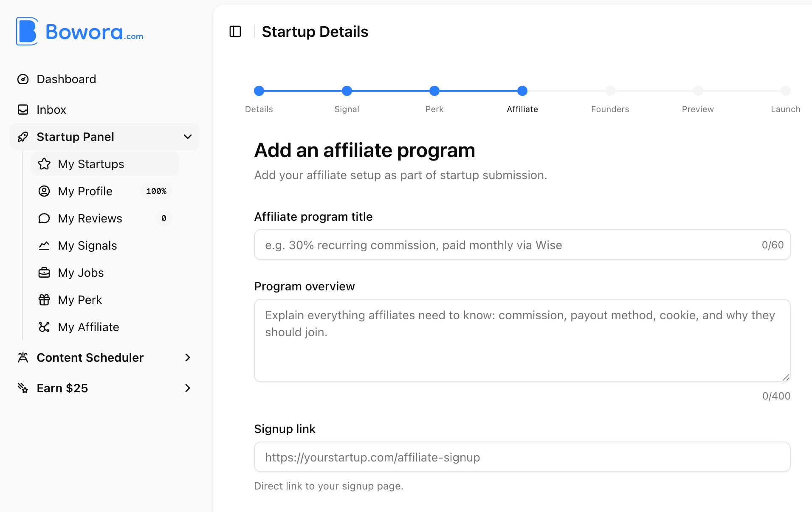
Task: Click the 100% profile completion badge
Action: pos(155,191)
